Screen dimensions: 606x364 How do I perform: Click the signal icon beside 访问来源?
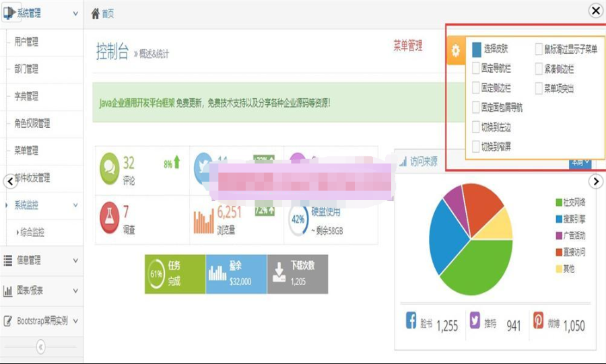[x=403, y=161]
